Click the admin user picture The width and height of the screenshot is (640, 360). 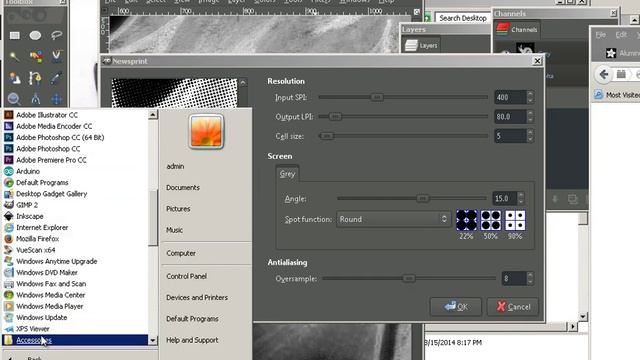click(x=206, y=131)
